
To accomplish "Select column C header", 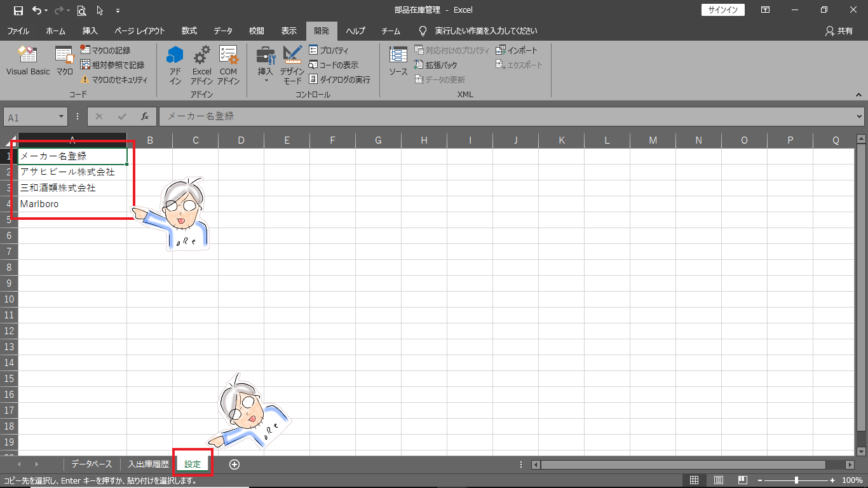I will [196, 140].
